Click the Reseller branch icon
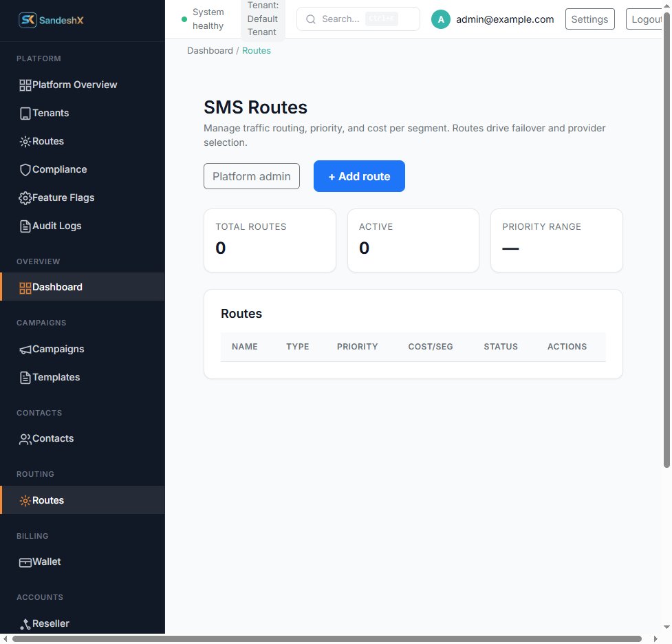This screenshot has height=644, width=672. [25, 624]
